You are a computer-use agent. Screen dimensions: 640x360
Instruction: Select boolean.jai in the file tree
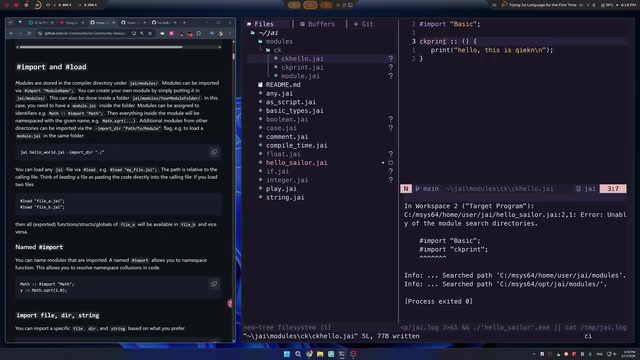(x=287, y=119)
